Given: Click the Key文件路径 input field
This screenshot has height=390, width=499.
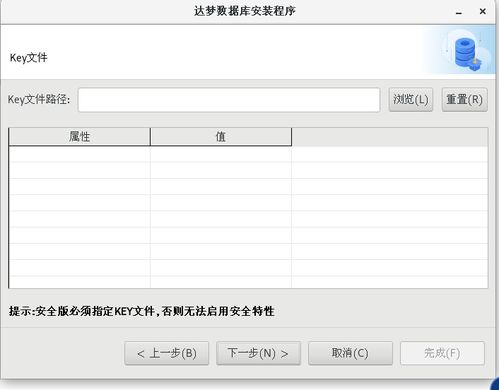Looking at the screenshot, I should click(x=229, y=100).
